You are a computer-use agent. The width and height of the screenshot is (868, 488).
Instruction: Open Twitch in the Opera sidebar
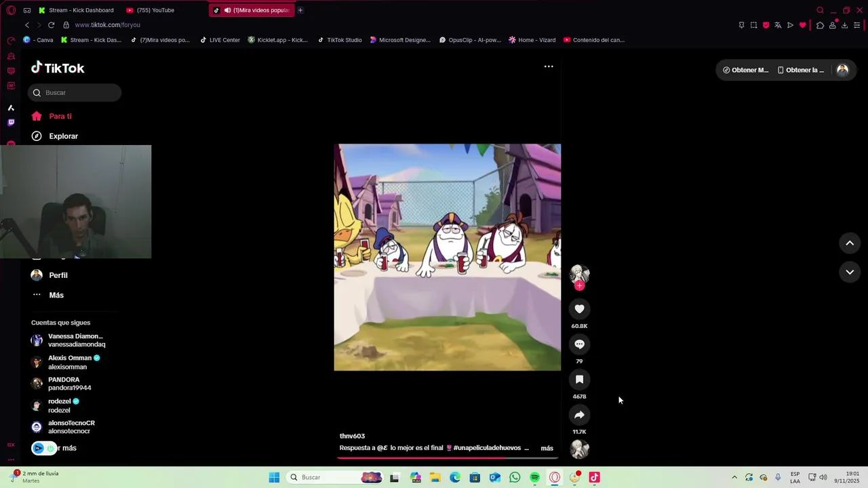(11, 123)
